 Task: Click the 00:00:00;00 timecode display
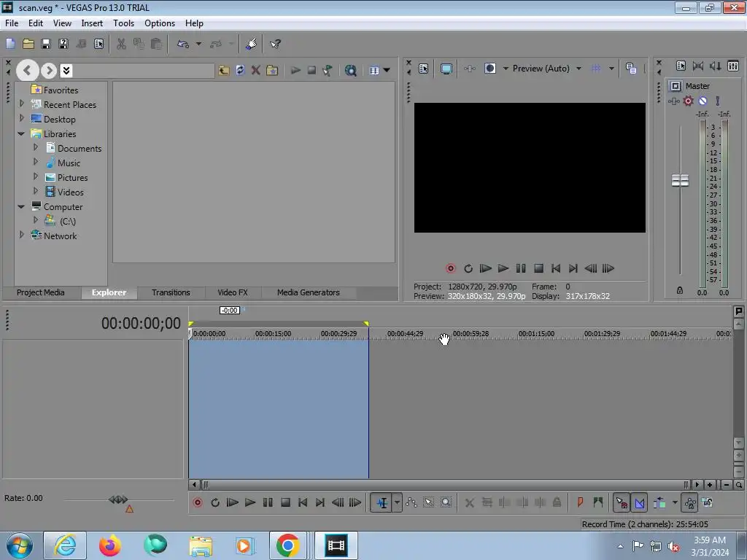click(141, 323)
